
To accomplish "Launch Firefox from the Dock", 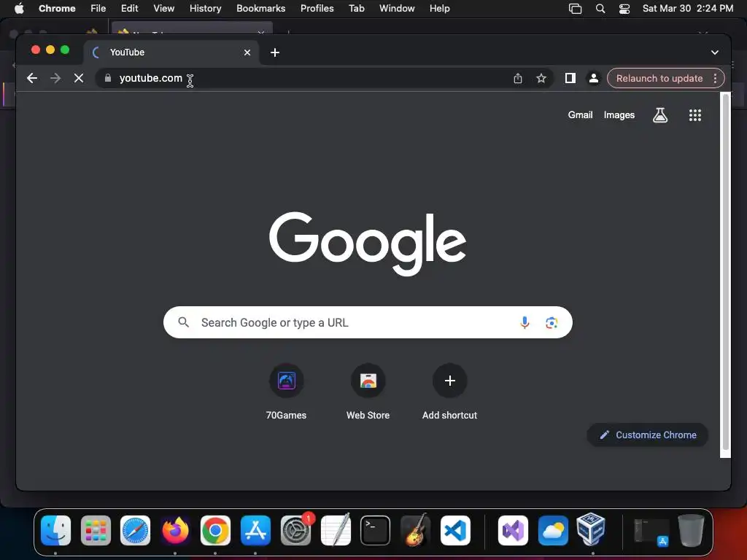I will click(175, 530).
